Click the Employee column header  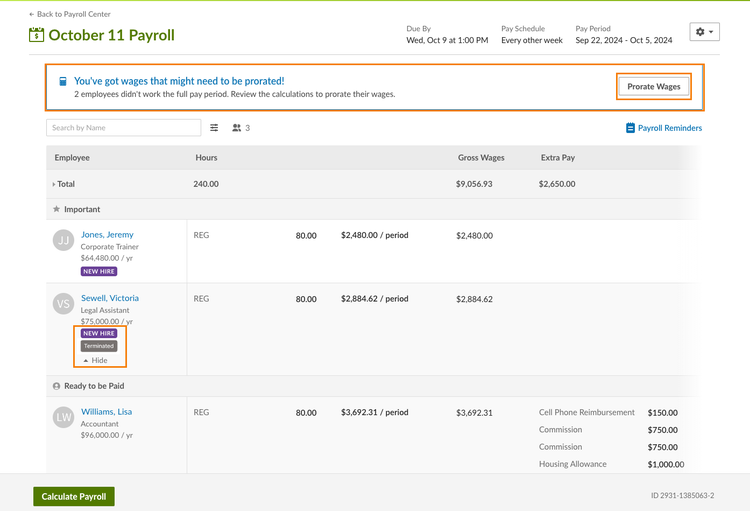pos(72,157)
